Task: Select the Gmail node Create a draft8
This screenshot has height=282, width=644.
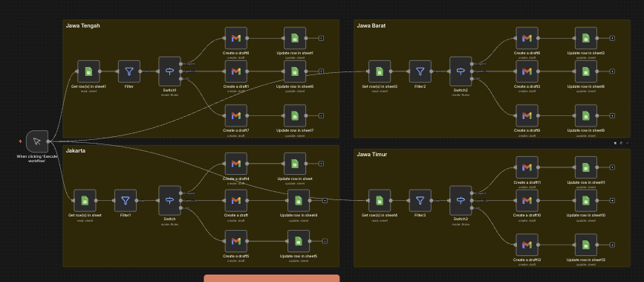Action: [x=527, y=38]
